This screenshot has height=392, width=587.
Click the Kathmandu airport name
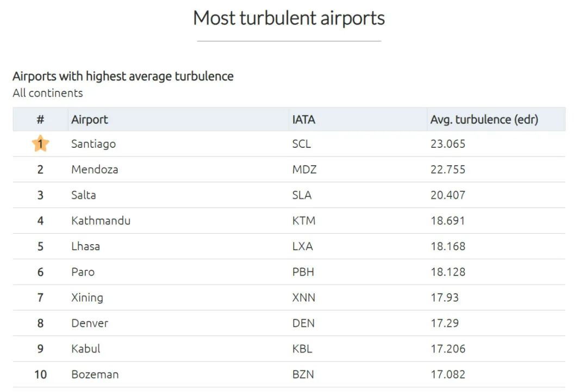click(x=101, y=221)
